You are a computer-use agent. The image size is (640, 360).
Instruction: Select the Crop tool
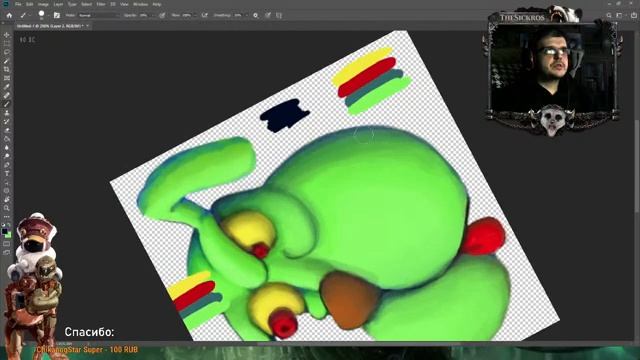pos(7,69)
